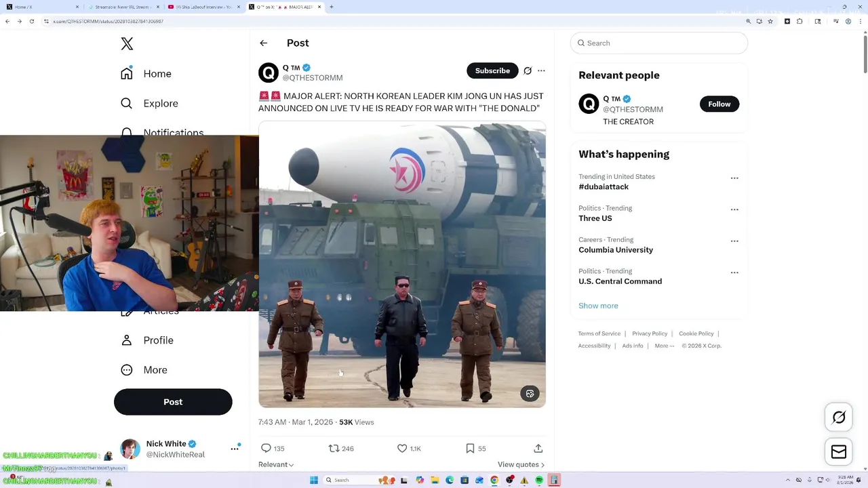Image resolution: width=868 pixels, height=488 pixels.
Task: Click the address bar URL
Action: 108,21
